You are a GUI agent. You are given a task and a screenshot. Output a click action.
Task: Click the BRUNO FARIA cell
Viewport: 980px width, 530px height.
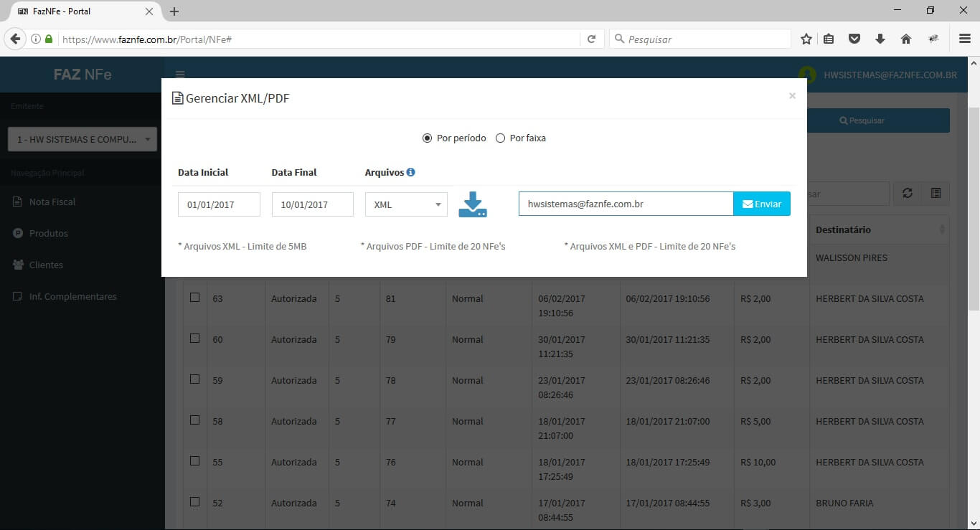(x=844, y=503)
